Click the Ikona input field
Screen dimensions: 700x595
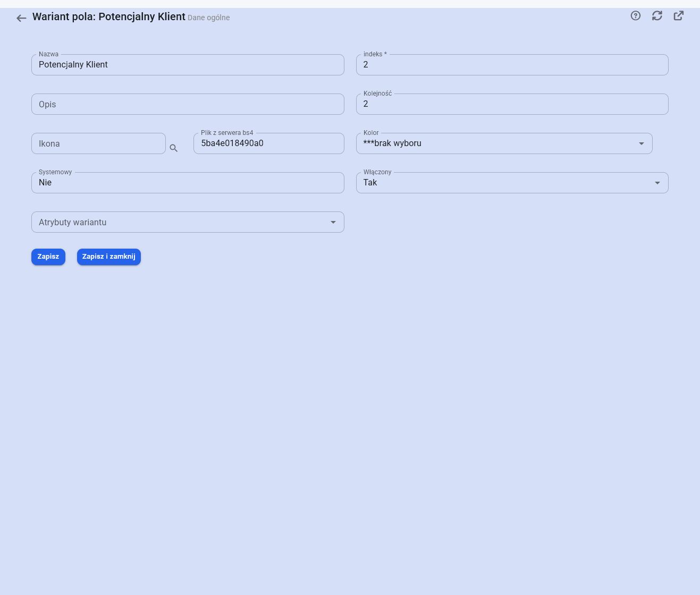(98, 143)
